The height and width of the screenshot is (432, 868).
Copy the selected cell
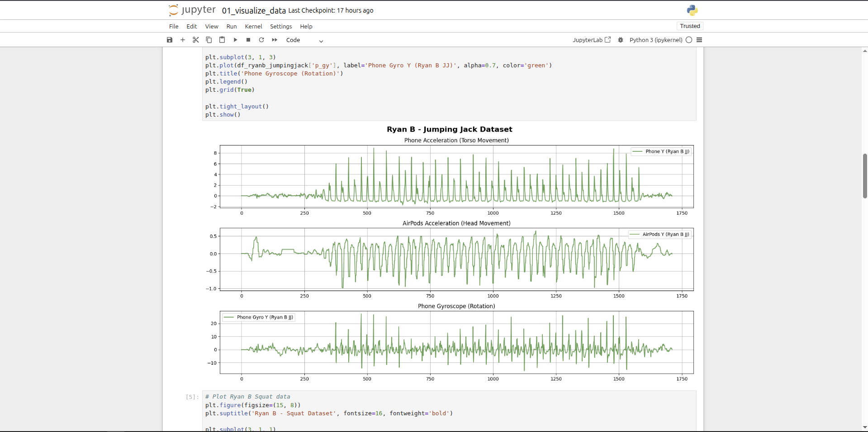[x=209, y=40]
